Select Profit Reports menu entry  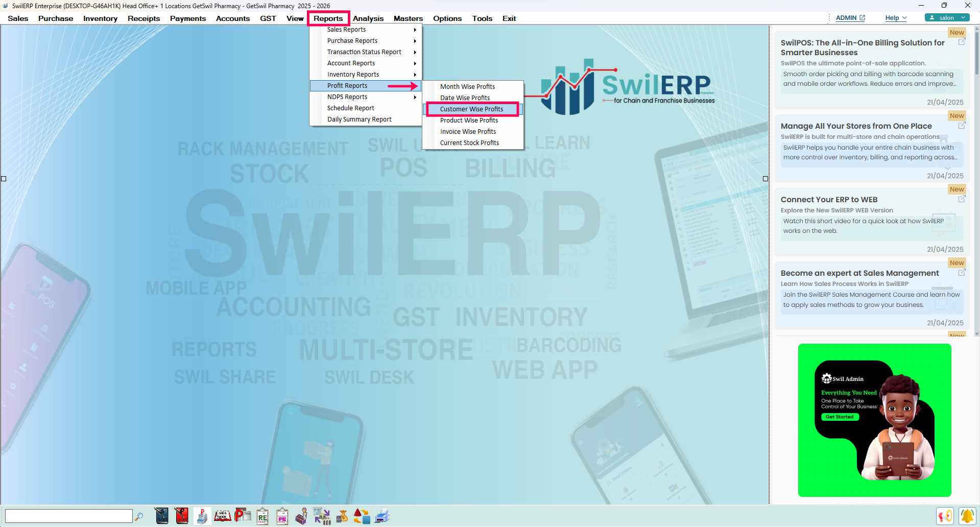tap(366, 86)
